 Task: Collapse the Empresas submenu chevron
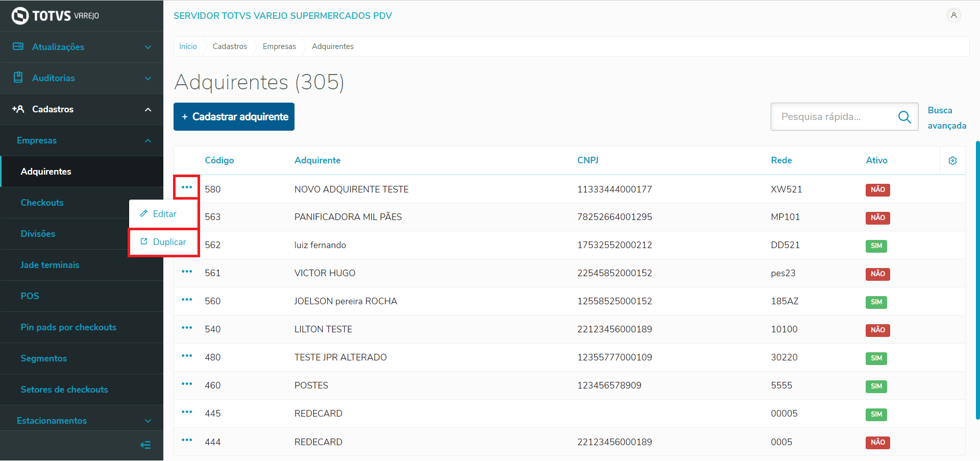[x=148, y=140]
